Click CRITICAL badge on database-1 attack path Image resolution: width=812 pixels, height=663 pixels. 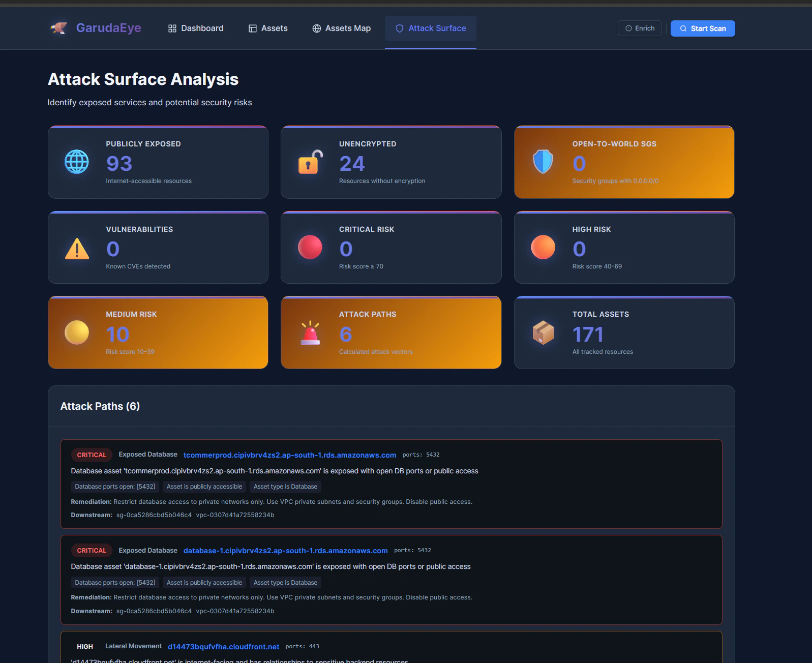coord(92,551)
